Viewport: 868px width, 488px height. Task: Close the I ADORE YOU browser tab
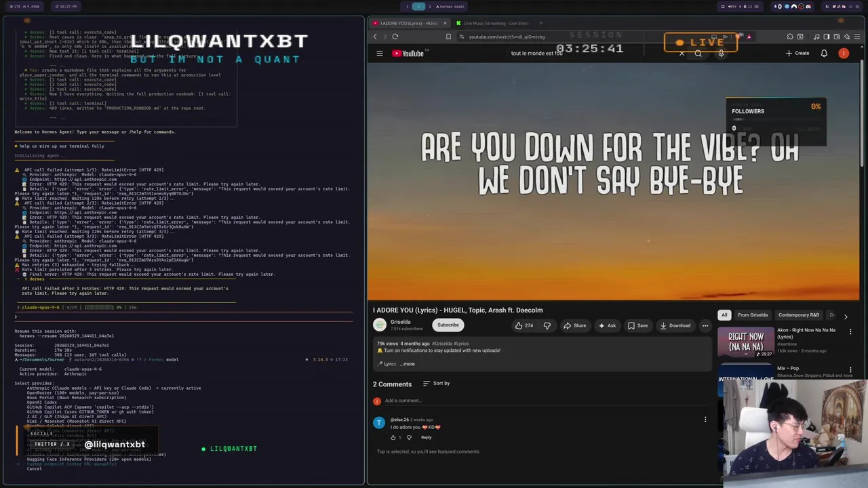445,23
